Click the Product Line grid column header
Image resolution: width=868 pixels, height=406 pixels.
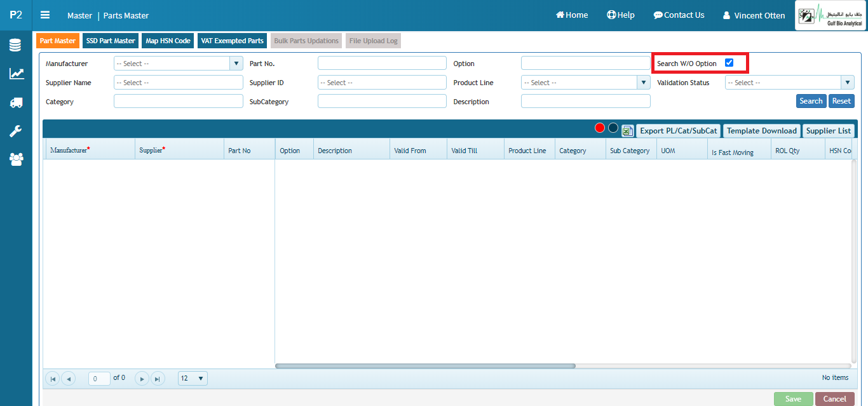[x=529, y=150]
